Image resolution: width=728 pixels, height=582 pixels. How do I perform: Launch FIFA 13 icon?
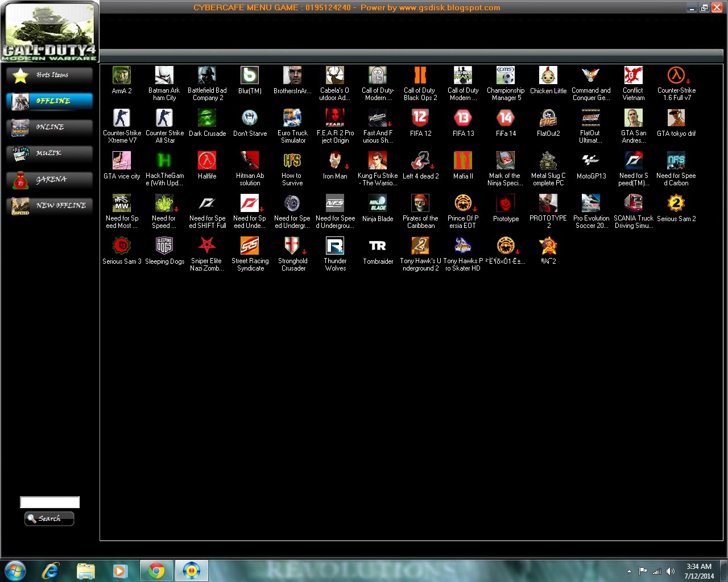[463, 118]
